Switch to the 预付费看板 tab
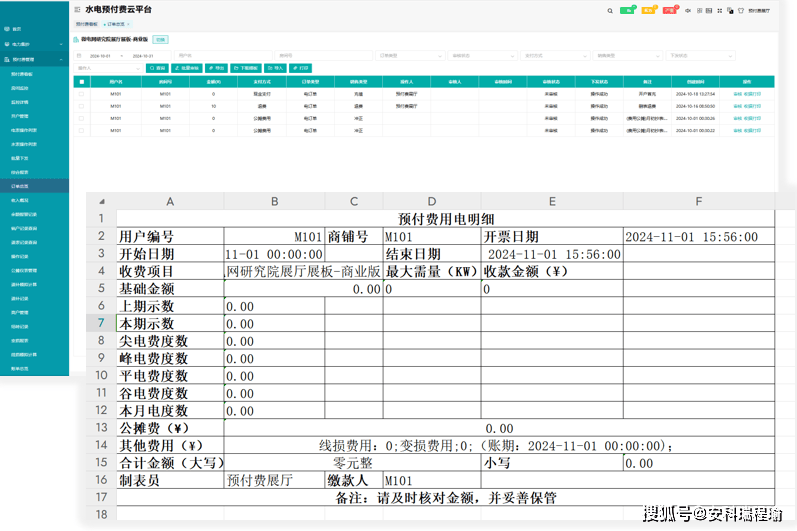Viewport: 797px width, 531px height. point(87,22)
